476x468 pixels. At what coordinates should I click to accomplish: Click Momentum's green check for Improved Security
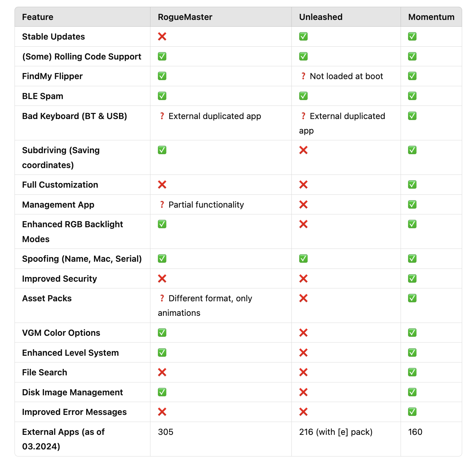pos(412,279)
